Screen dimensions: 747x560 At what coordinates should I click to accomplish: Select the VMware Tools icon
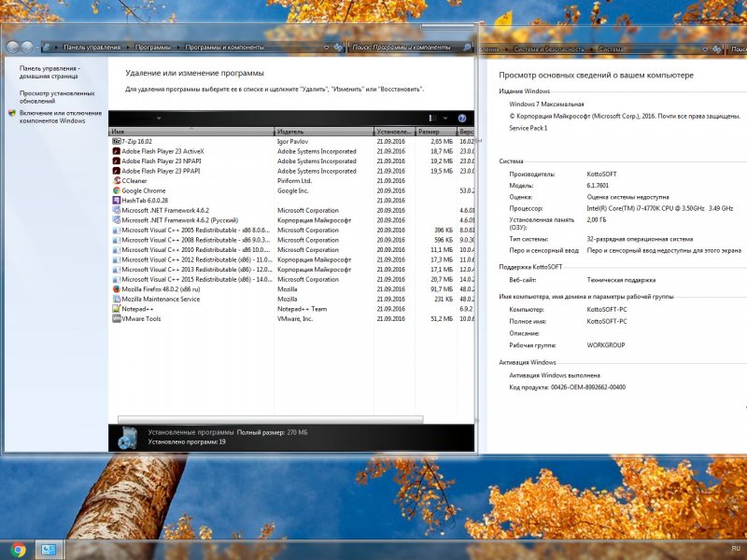point(116,319)
